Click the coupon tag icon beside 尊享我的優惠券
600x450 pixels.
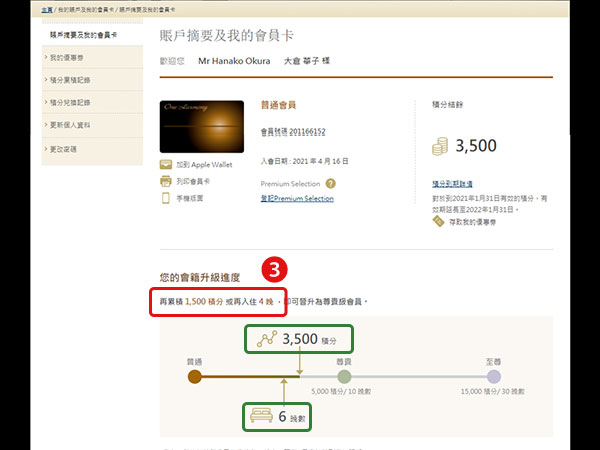click(x=438, y=221)
